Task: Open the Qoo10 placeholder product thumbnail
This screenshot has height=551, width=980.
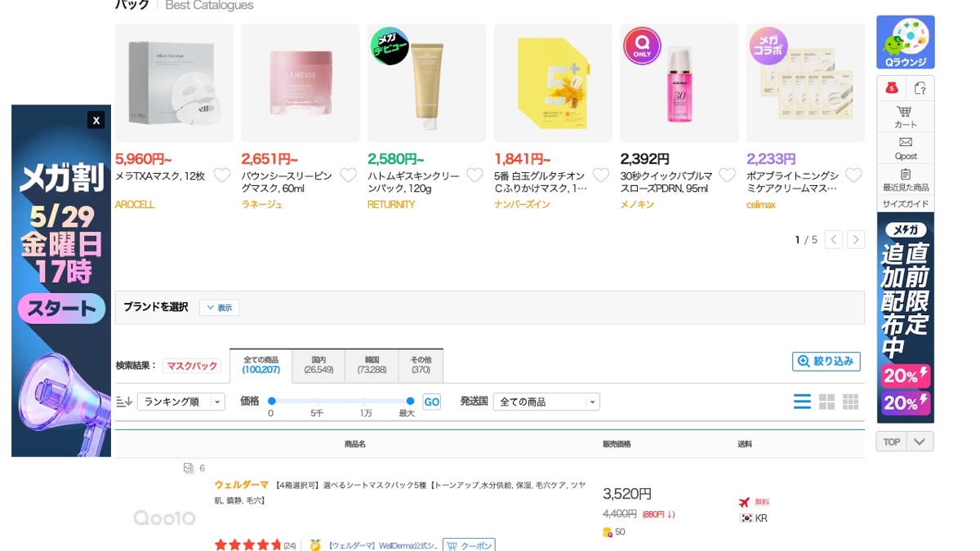Action: pyautogui.click(x=165, y=518)
